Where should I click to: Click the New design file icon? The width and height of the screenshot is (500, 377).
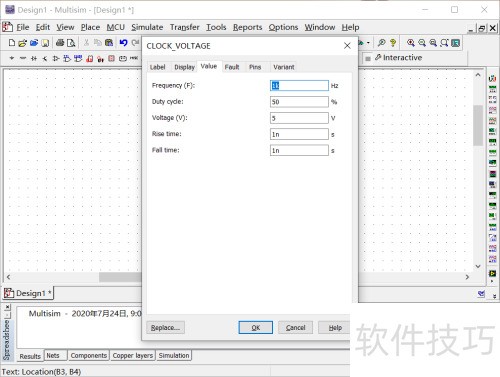pos(12,43)
